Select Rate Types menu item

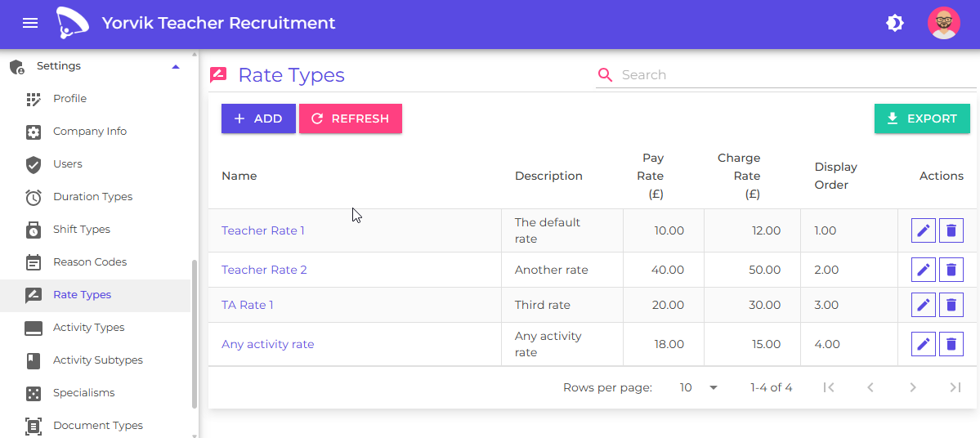[96, 295]
